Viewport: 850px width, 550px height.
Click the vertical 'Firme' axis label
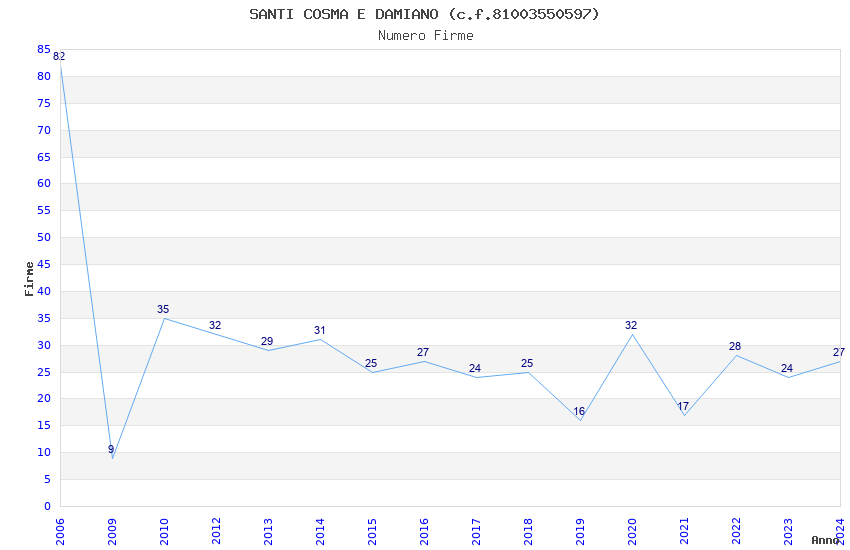pyautogui.click(x=29, y=279)
